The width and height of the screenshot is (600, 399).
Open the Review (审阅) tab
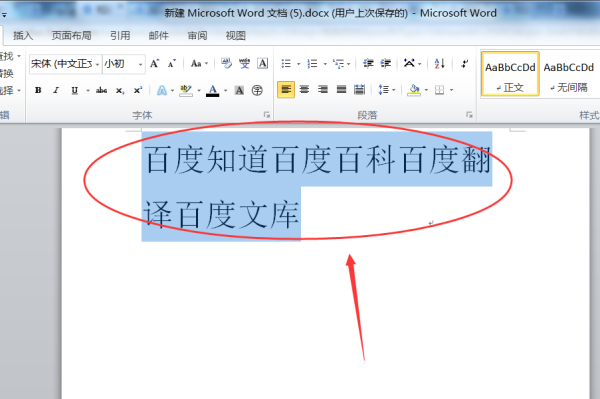(197, 36)
